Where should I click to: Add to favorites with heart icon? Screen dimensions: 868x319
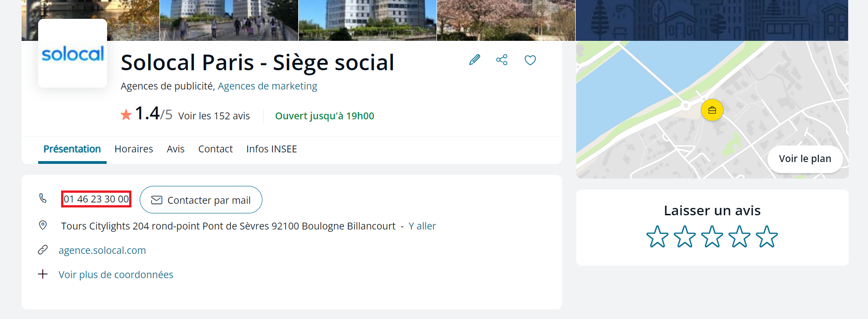[530, 60]
